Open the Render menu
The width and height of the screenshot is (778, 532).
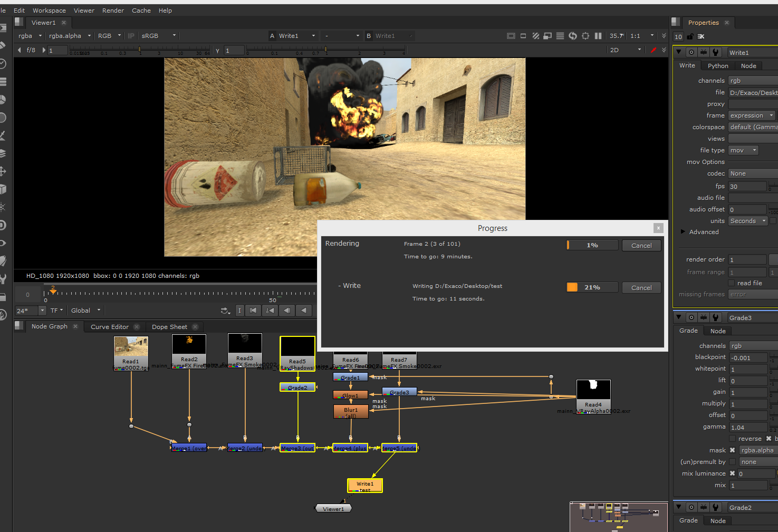click(113, 11)
